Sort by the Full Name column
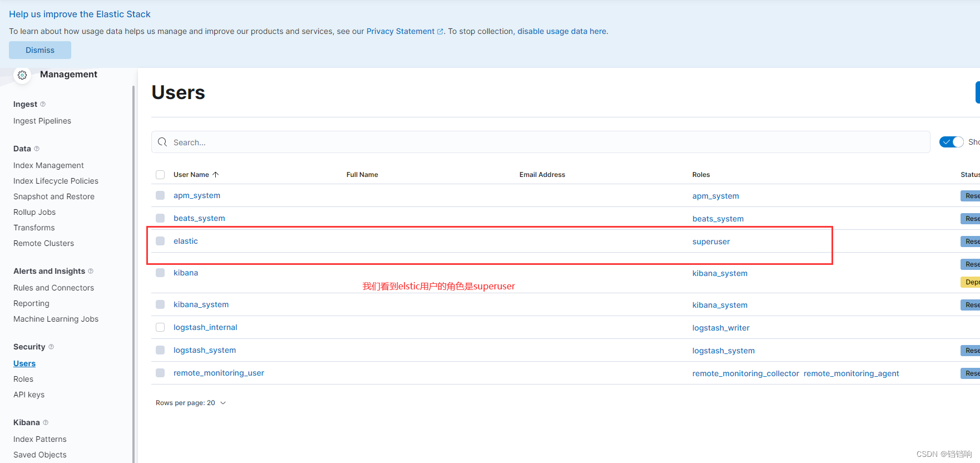 362,175
